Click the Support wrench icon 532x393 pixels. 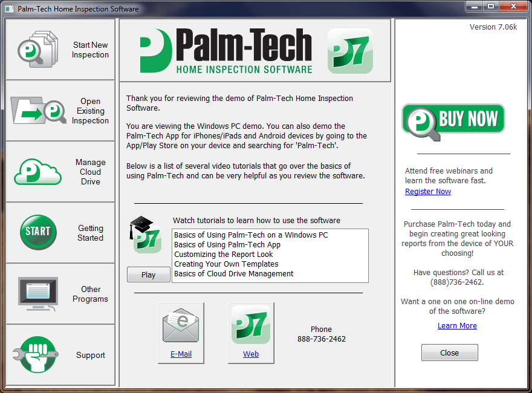(x=37, y=355)
